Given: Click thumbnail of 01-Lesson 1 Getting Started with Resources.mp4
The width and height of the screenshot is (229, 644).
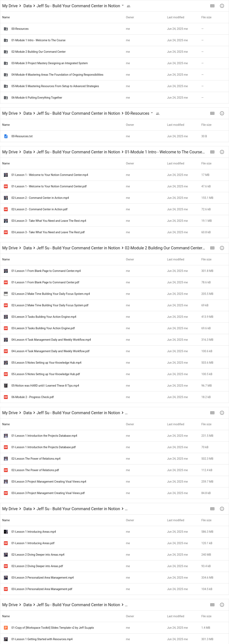Looking at the screenshot, I should coord(6,639).
